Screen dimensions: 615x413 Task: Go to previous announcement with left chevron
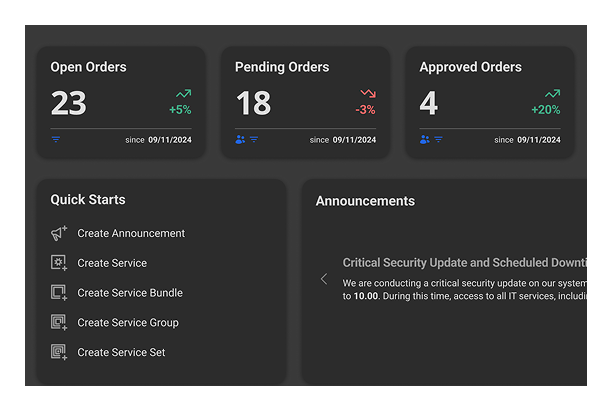pos(323,279)
